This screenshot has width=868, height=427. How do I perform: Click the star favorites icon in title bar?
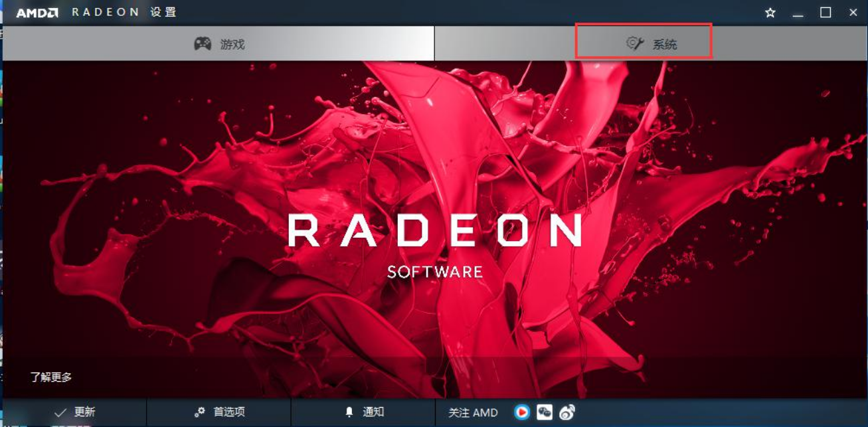click(x=770, y=13)
